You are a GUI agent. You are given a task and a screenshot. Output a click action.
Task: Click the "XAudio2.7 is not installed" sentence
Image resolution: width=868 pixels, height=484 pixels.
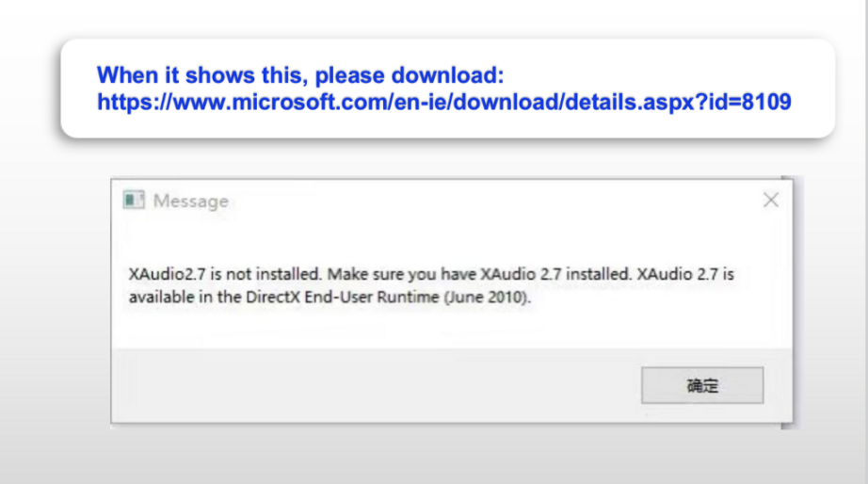point(226,275)
